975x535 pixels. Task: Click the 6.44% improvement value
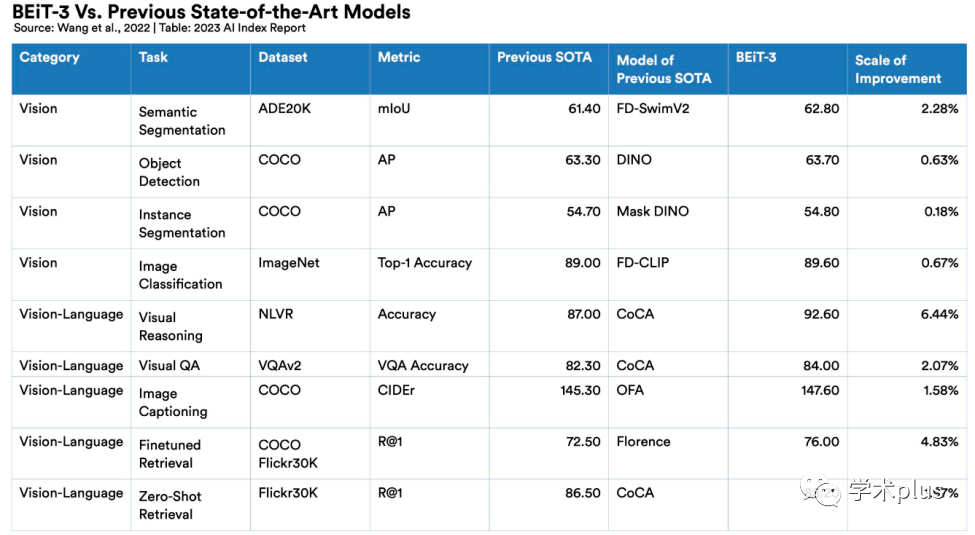(939, 314)
